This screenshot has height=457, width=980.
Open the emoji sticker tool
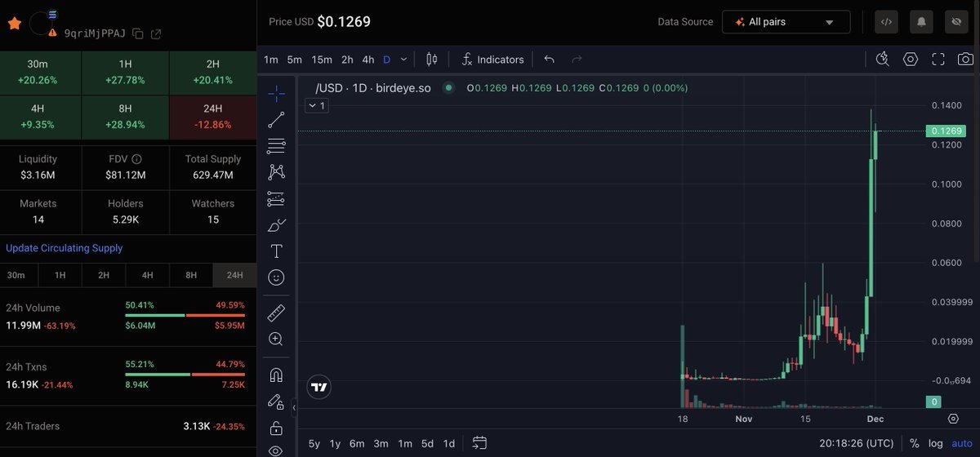click(x=276, y=277)
